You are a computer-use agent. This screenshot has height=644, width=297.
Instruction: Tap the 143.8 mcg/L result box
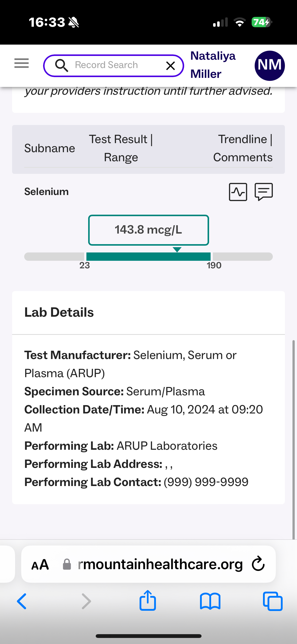[x=148, y=230]
